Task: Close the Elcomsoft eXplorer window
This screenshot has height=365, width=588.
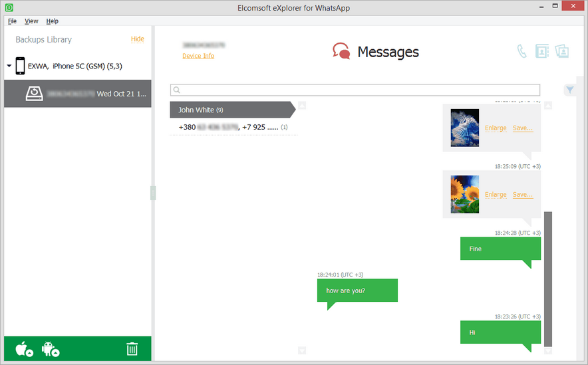Action: click(x=573, y=6)
